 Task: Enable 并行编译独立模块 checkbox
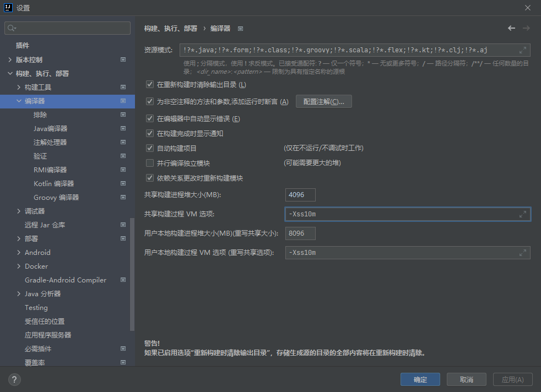150,164
